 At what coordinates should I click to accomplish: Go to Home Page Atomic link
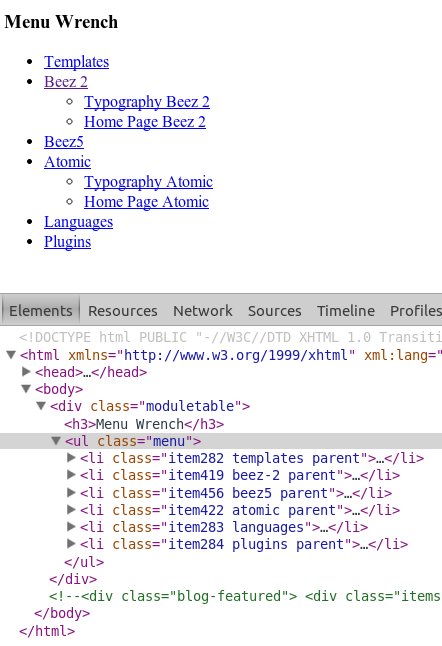point(147,202)
